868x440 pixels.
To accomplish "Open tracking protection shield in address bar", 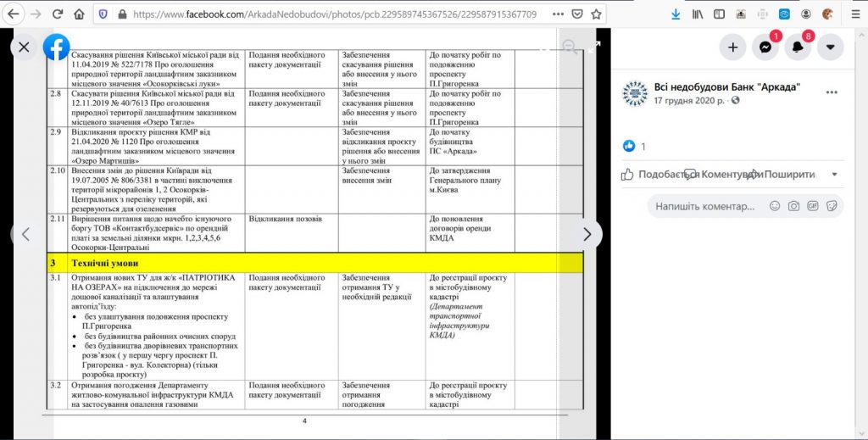I will 103,14.
